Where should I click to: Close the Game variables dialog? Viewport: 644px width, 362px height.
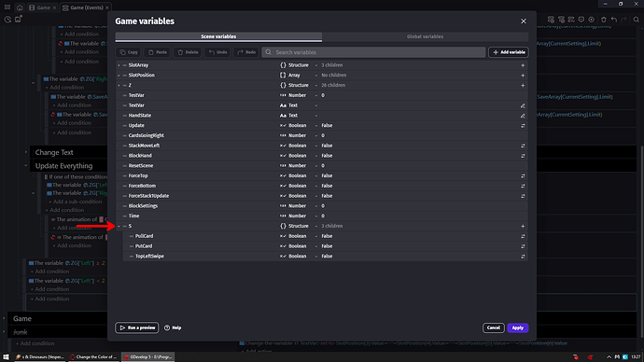pos(524,21)
